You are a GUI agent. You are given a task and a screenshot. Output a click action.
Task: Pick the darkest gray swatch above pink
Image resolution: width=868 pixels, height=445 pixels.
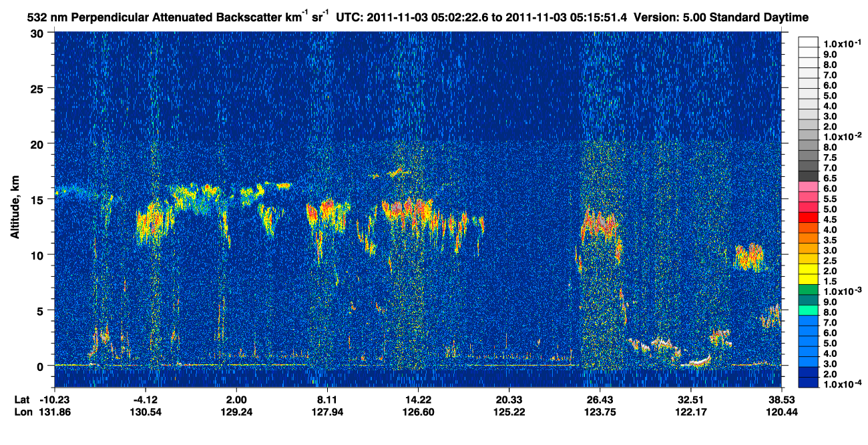click(808, 176)
